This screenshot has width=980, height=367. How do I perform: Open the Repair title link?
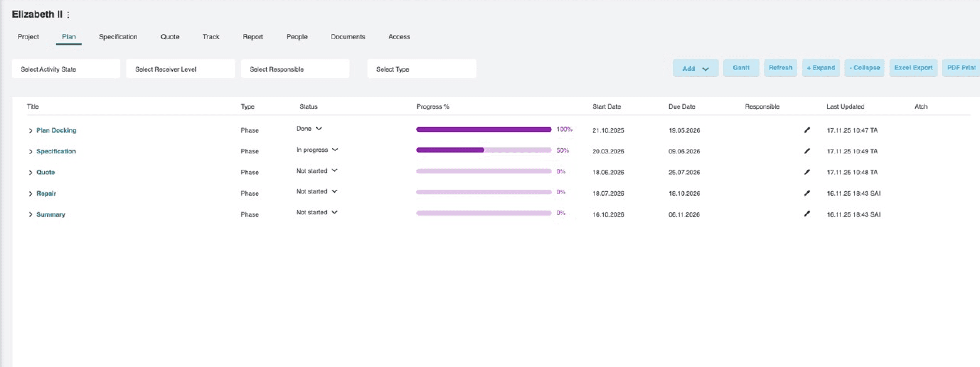46,193
